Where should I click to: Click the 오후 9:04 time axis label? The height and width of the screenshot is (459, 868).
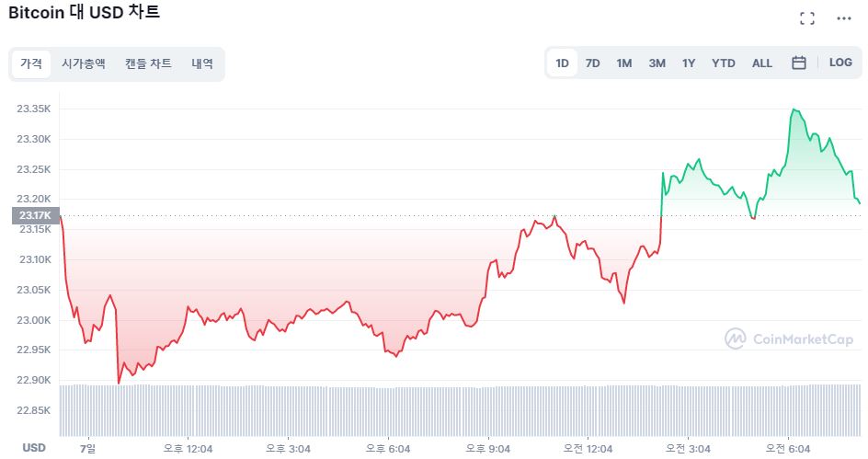coord(488,449)
